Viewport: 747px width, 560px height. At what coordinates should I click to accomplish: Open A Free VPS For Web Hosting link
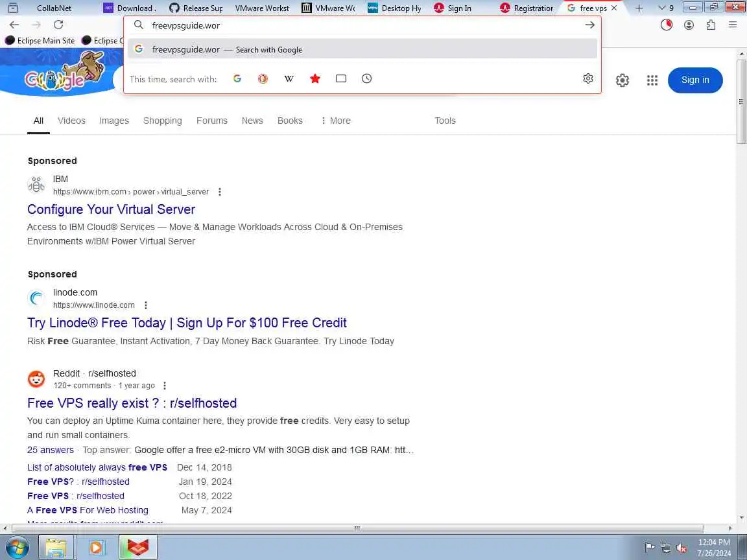click(88, 511)
